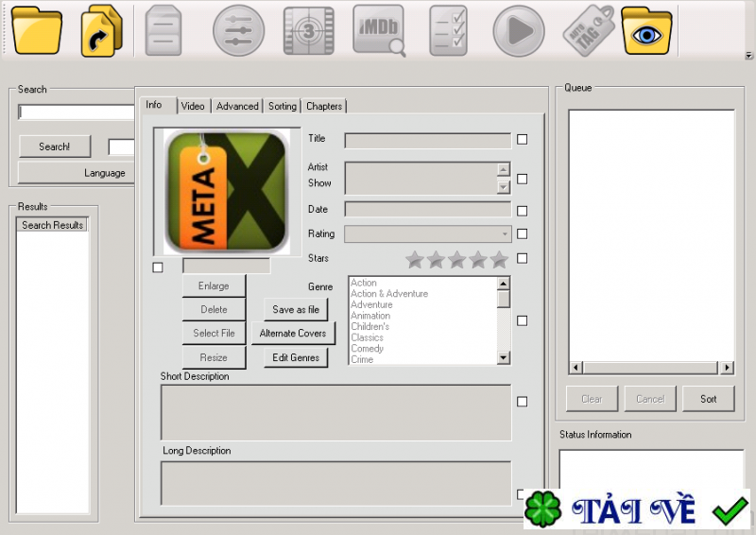Click Artist field scroll up arrow
Image resolution: width=756 pixels, height=535 pixels.
(504, 169)
